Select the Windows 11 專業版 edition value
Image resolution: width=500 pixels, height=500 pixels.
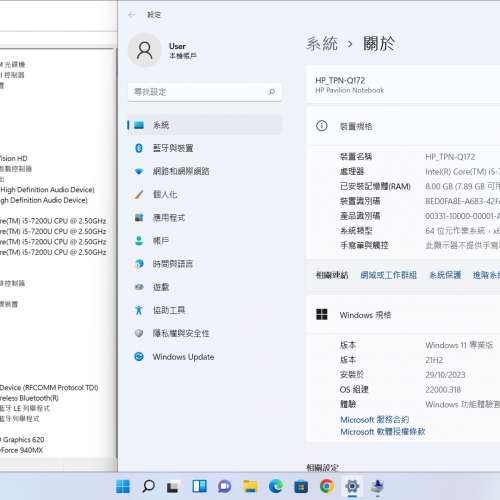459,345
